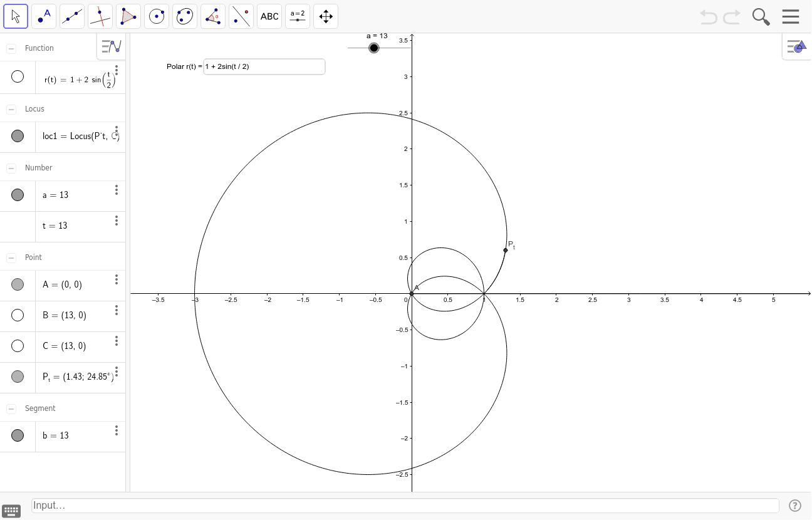Select point A at the origin
812x520 pixels.
(412, 293)
